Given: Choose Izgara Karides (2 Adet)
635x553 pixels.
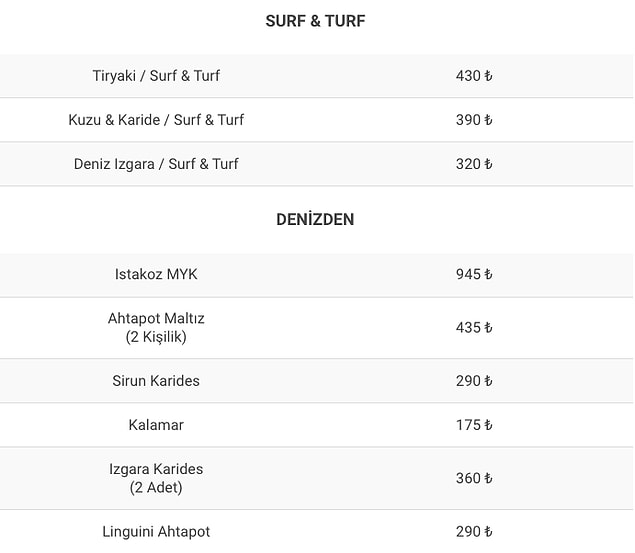Looking at the screenshot, I should (156, 478).
